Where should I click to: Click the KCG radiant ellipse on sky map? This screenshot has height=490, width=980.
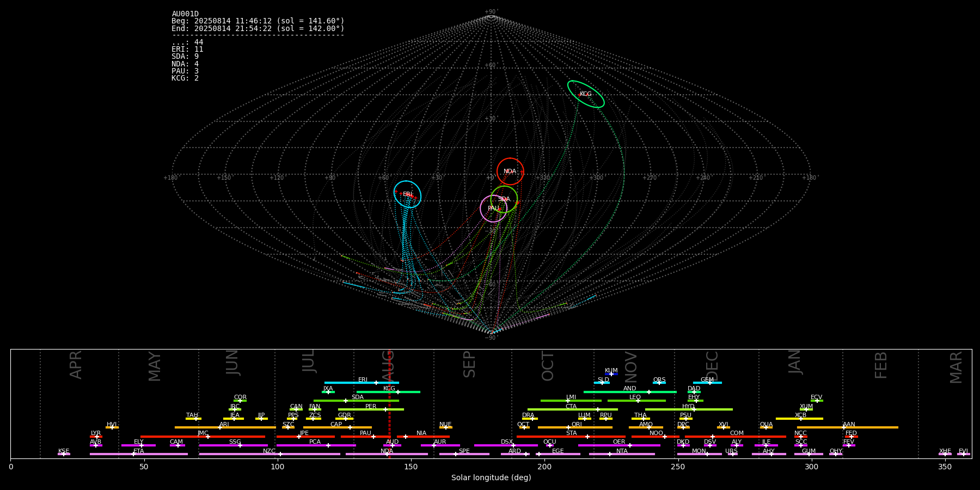(586, 94)
